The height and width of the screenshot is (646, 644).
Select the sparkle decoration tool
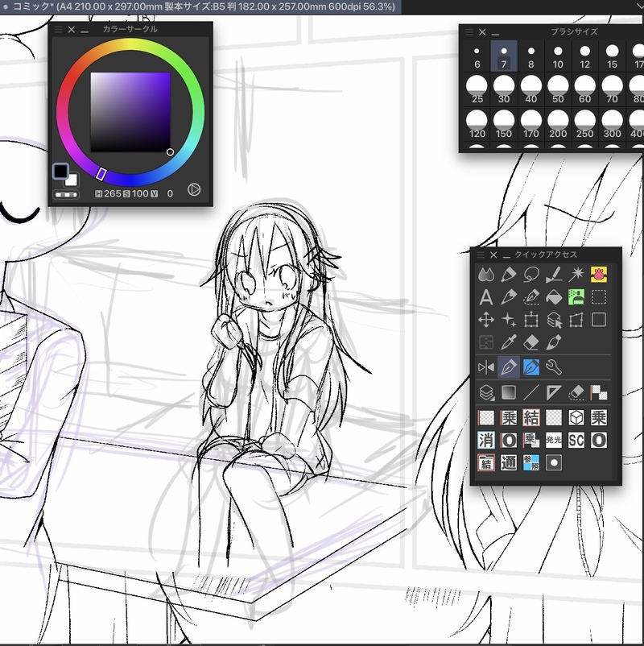click(x=509, y=320)
